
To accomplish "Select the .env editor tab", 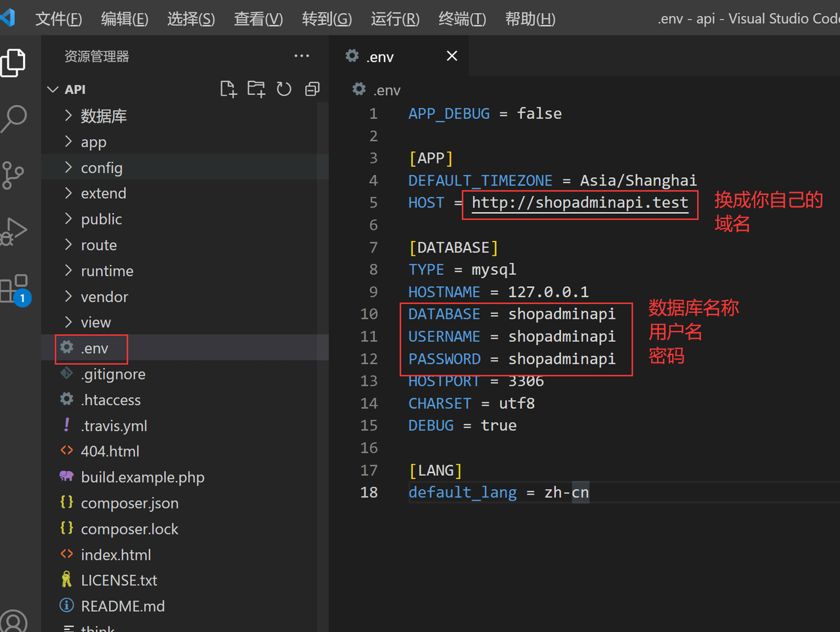I will coord(399,56).
